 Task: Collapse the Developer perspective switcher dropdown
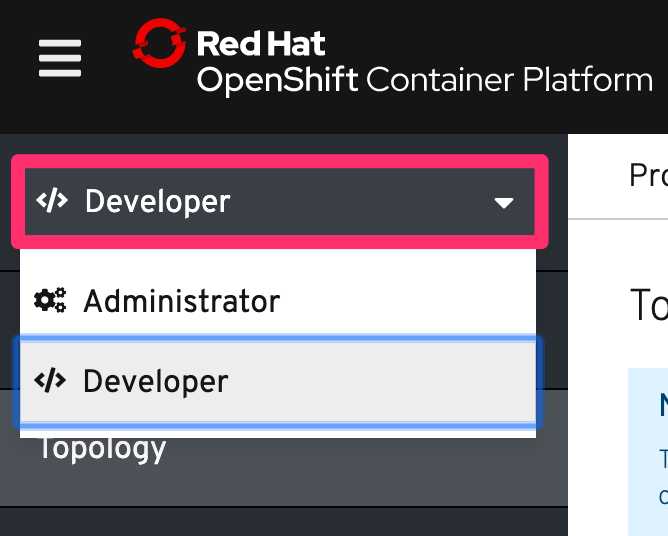[279, 202]
